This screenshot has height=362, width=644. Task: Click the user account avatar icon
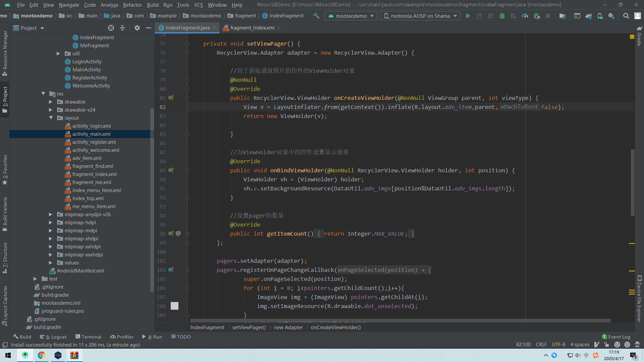(638, 16)
